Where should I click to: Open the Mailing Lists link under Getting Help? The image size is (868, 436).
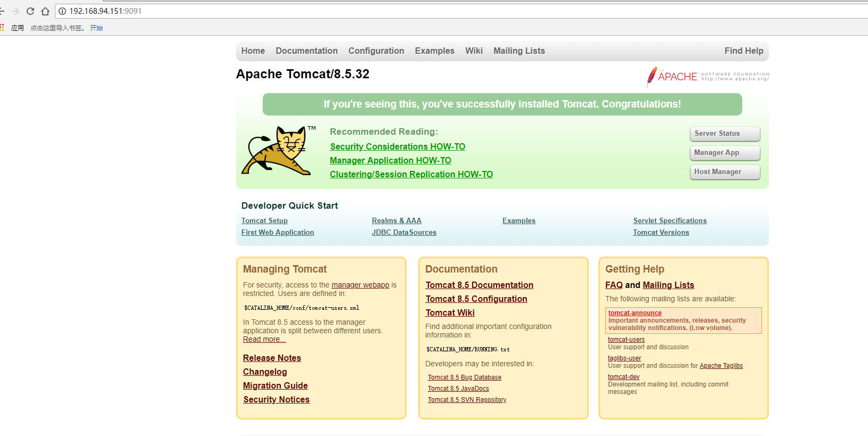pos(668,285)
